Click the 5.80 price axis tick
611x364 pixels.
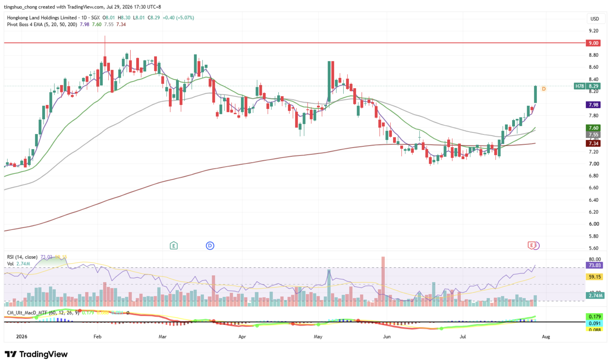(x=593, y=236)
